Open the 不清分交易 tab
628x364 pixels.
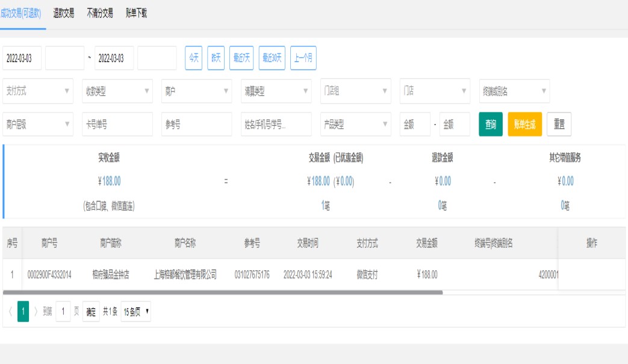(100, 13)
